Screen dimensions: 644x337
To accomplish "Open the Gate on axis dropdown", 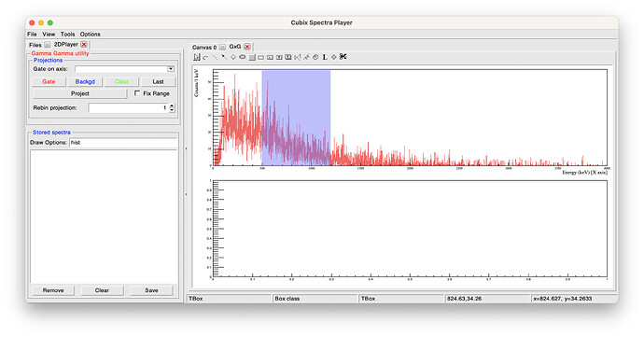I will click(171, 69).
